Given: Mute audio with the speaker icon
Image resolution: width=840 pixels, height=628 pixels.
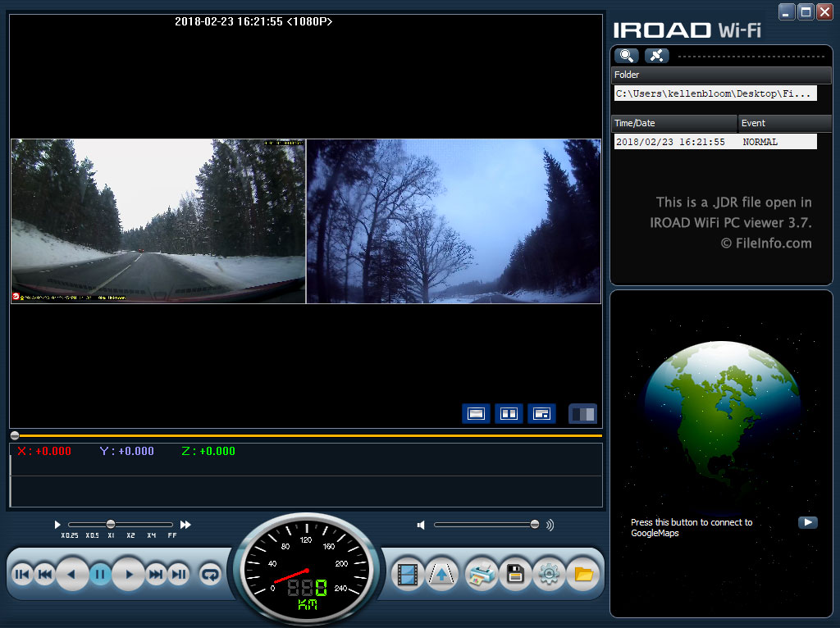Looking at the screenshot, I should click(x=421, y=526).
